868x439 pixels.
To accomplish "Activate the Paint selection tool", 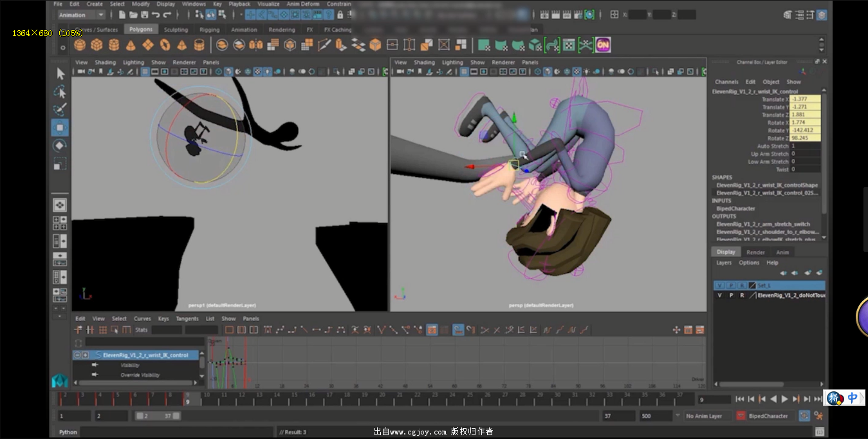I will [60, 109].
